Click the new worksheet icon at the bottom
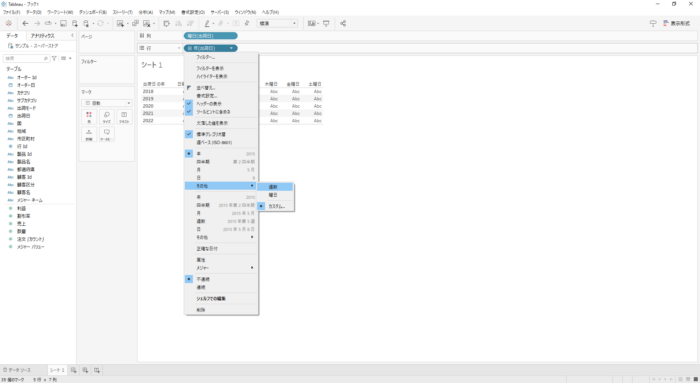The image size is (700, 383). coord(74,370)
